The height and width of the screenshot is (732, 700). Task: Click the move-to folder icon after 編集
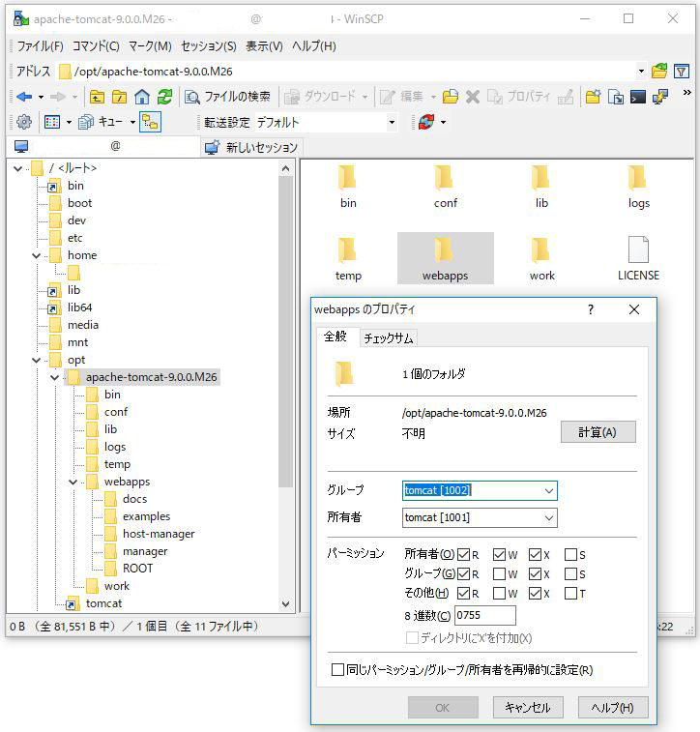451,97
